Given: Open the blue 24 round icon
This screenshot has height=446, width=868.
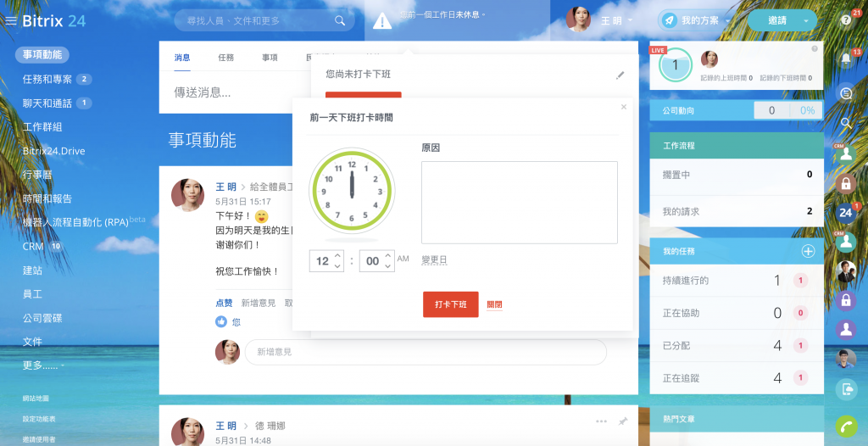Looking at the screenshot, I should 845,213.
